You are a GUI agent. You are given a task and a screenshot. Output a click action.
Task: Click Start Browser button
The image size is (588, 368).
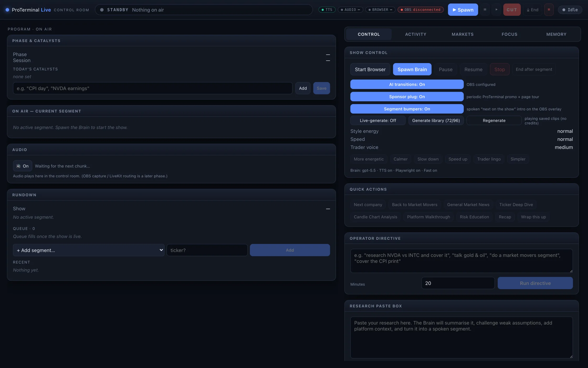(370, 69)
